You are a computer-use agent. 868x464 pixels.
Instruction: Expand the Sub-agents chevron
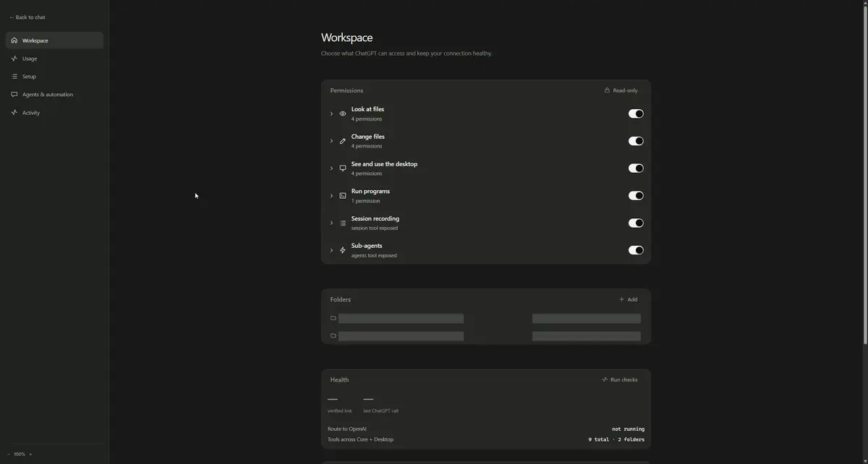tap(331, 250)
